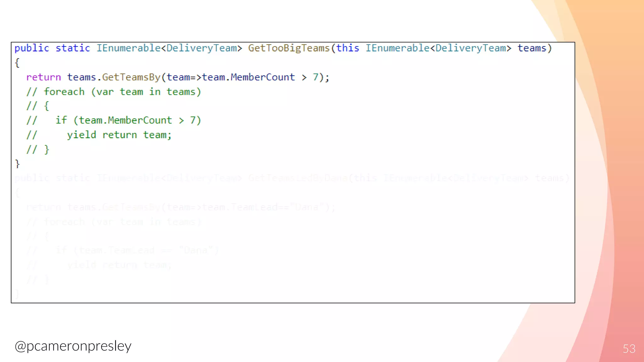The width and height of the screenshot is (644, 362).
Task: Click the 'public' keyword in first line
Action: tap(32, 48)
